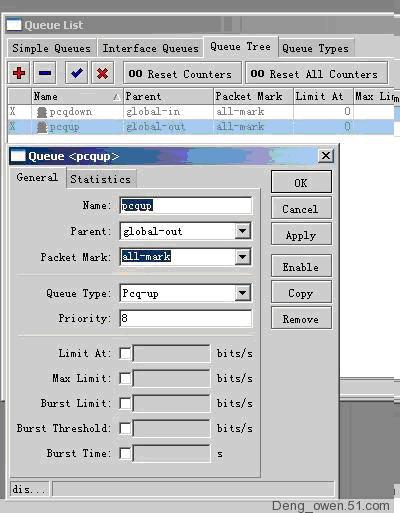Click Packet Mark column header

click(x=253, y=96)
